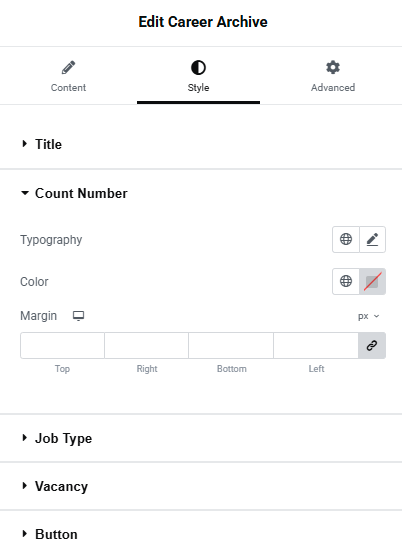
Task: Open the Count Number color picker swatch
Action: coord(372,281)
